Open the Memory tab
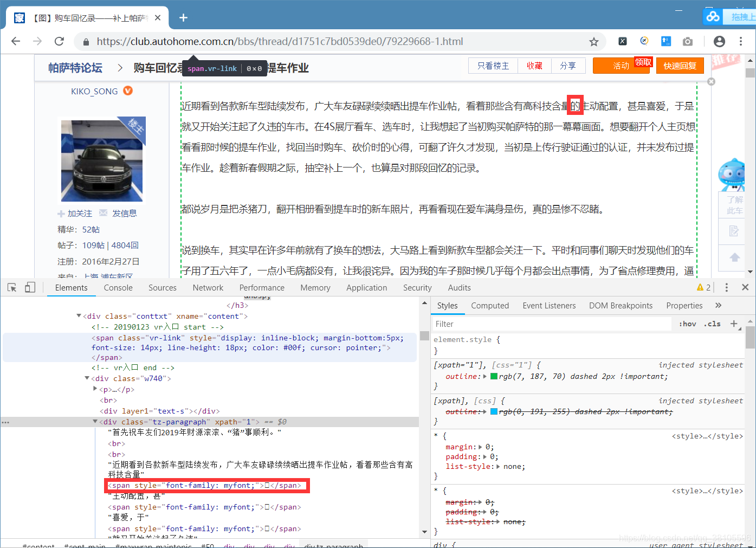The image size is (756, 548). point(315,288)
